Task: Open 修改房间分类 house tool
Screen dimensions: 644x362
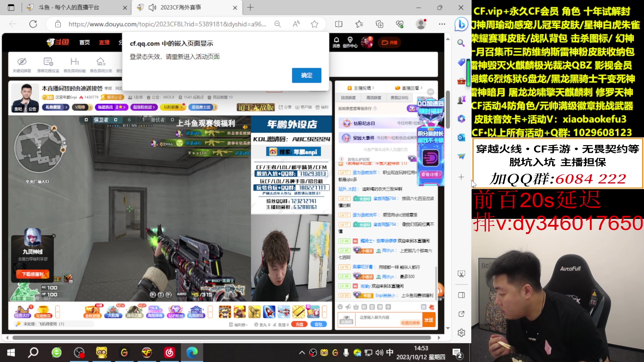Action: coord(101,64)
